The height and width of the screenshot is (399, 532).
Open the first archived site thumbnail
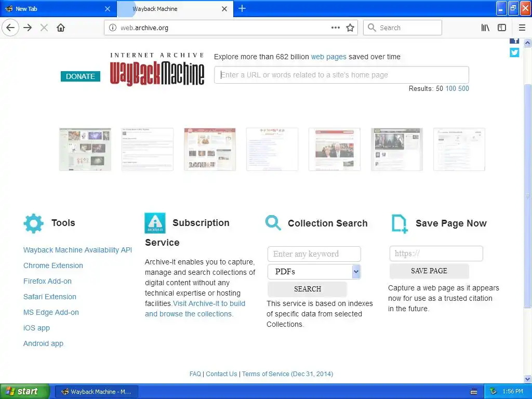(x=85, y=149)
